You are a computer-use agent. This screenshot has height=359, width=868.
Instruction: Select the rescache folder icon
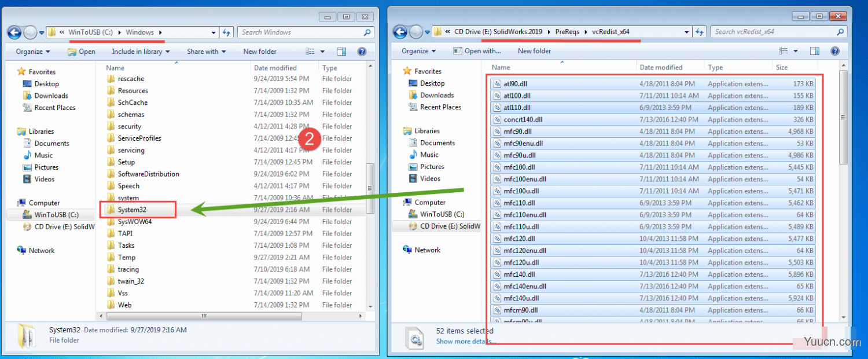coord(111,79)
